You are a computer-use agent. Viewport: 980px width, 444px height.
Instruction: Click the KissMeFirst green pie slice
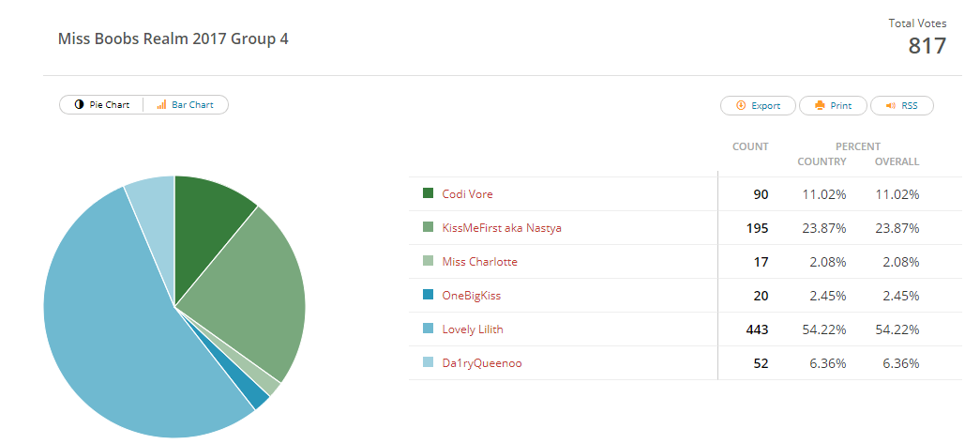click(250, 287)
